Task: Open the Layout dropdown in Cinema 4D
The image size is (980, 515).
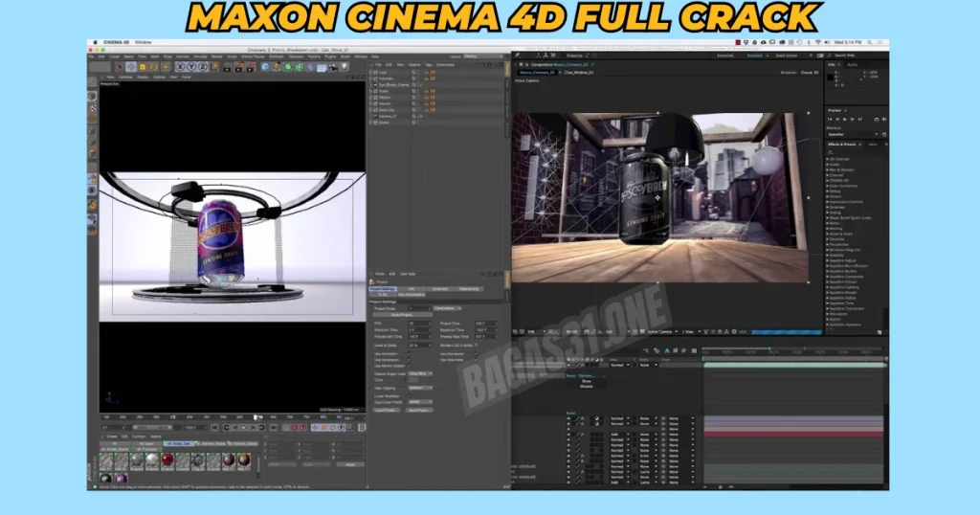Action: (x=482, y=56)
